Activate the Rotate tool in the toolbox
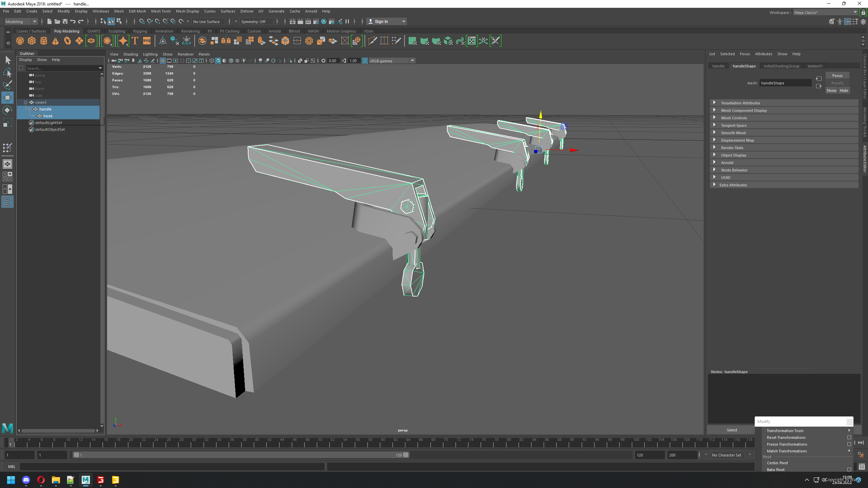This screenshot has width=868, height=488. pyautogui.click(x=7, y=110)
